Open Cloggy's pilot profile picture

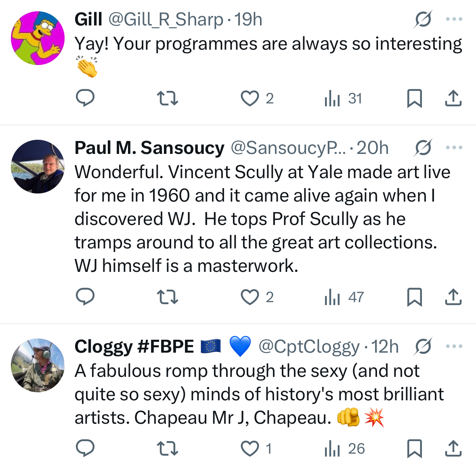38,365
